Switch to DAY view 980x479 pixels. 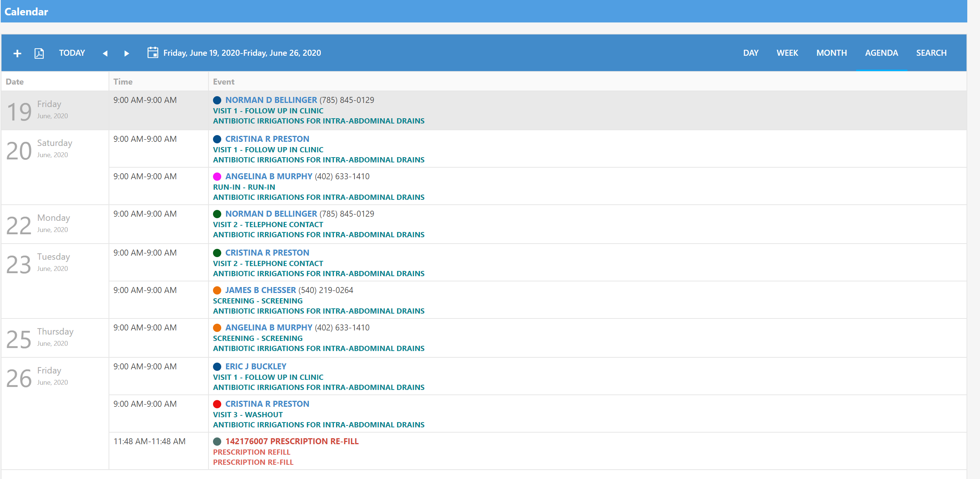click(751, 53)
